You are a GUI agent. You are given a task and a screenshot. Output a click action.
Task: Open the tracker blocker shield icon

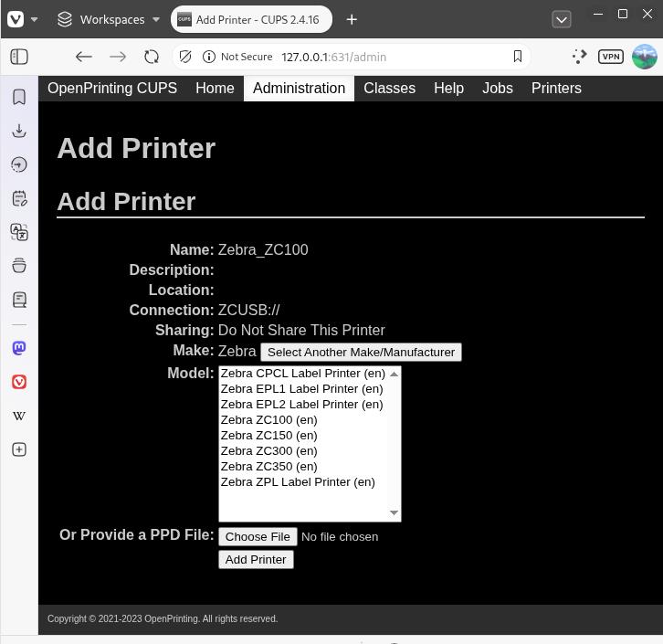coord(185,57)
